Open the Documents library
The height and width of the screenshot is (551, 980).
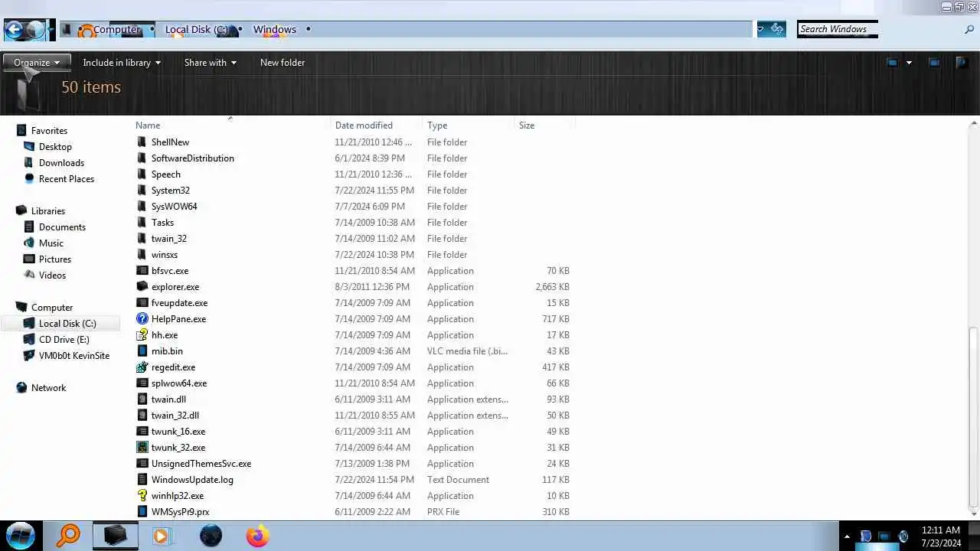tap(62, 227)
